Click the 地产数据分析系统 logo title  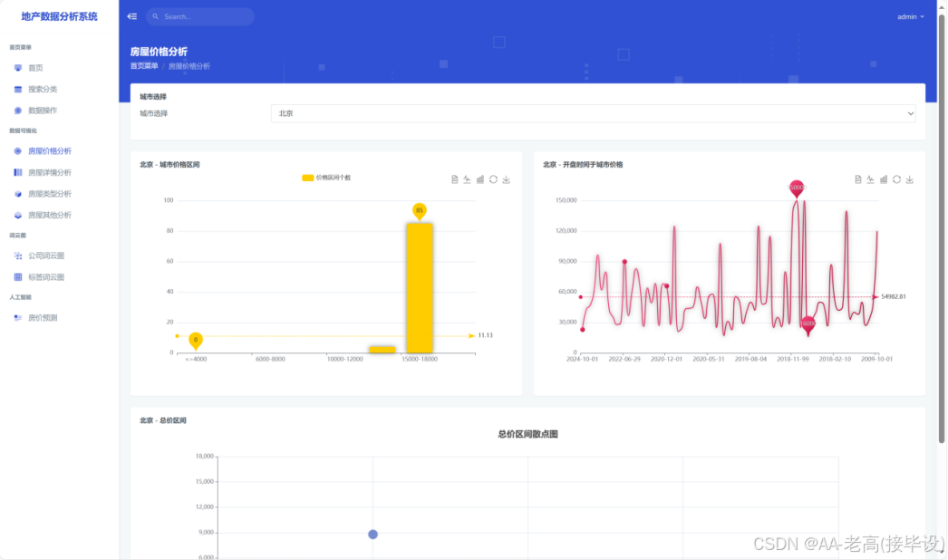(59, 16)
